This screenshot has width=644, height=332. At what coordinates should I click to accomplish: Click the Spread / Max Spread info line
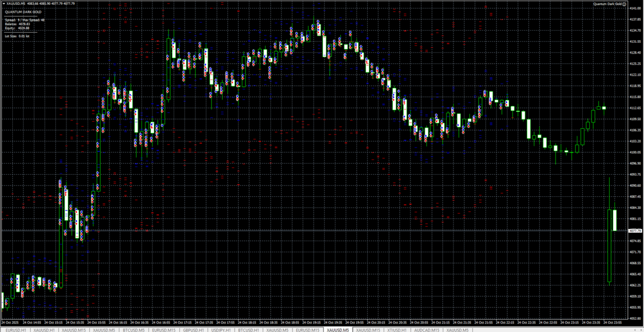click(x=25, y=20)
